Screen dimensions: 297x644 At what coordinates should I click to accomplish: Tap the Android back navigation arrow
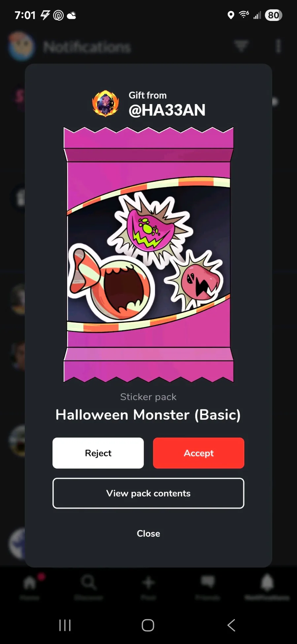231,625
